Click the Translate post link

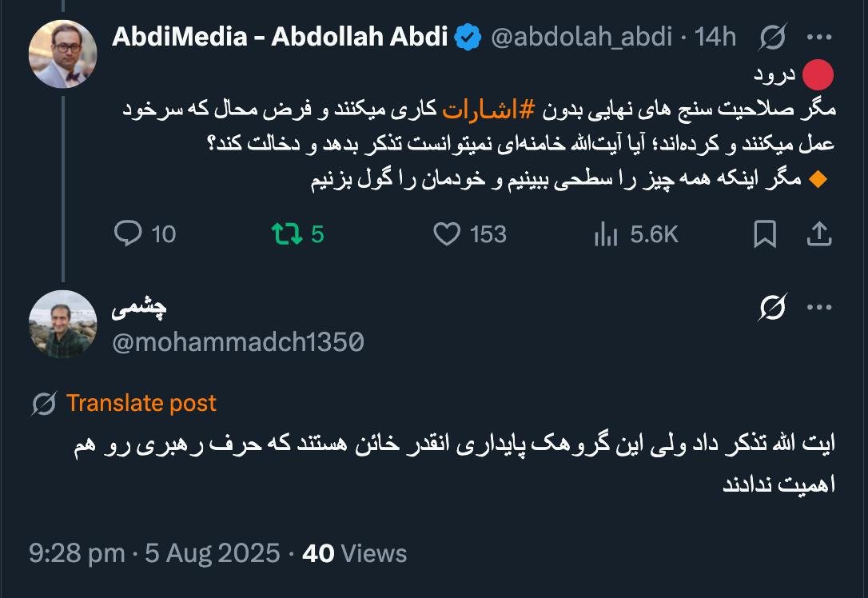tap(141, 403)
